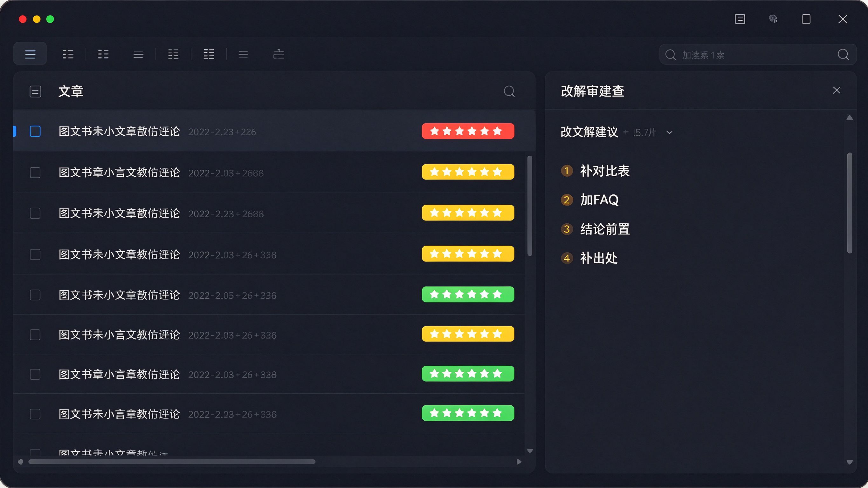Toggle the select-all box beside 文章 title
This screenshot has height=488, width=868.
tap(35, 91)
